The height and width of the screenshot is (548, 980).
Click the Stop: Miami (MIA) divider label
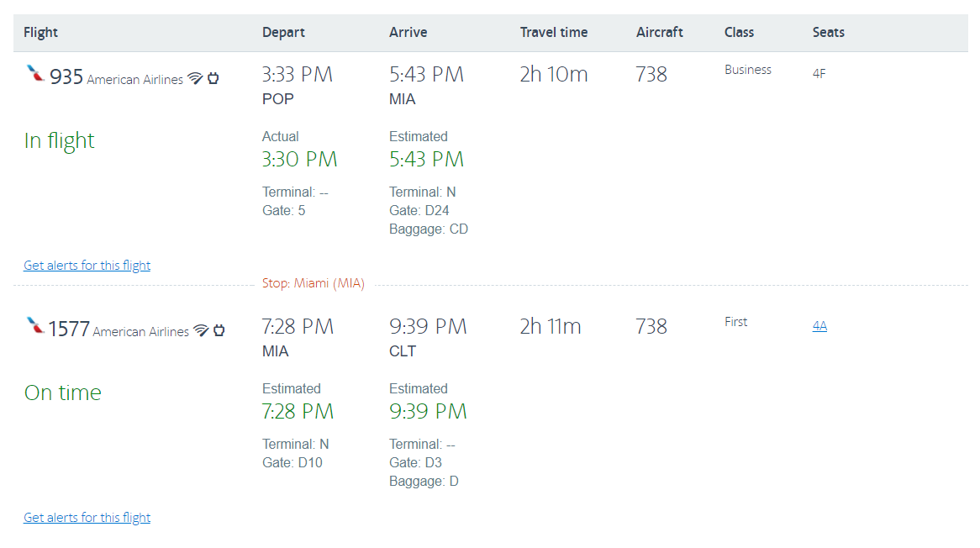click(x=313, y=284)
